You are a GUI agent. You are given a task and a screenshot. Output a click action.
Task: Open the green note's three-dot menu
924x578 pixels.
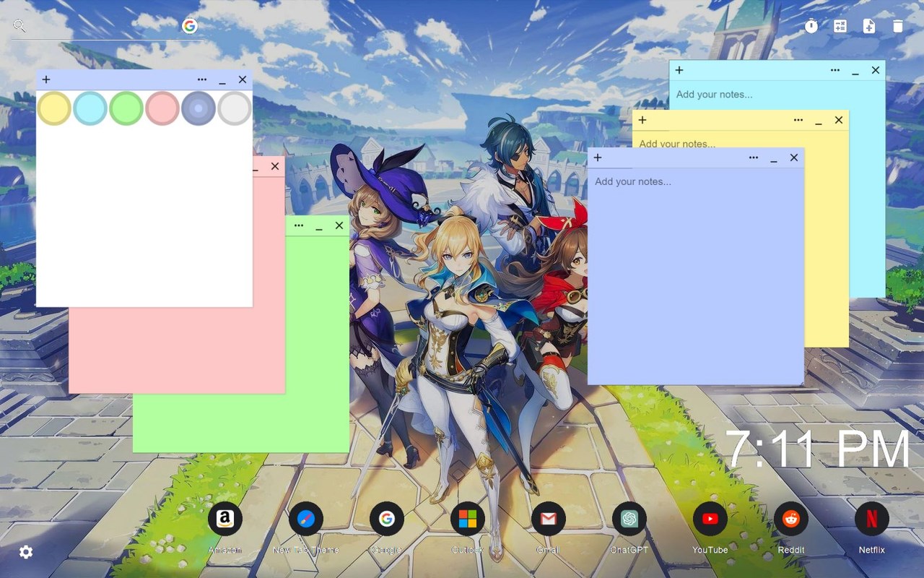click(x=299, y=225)
